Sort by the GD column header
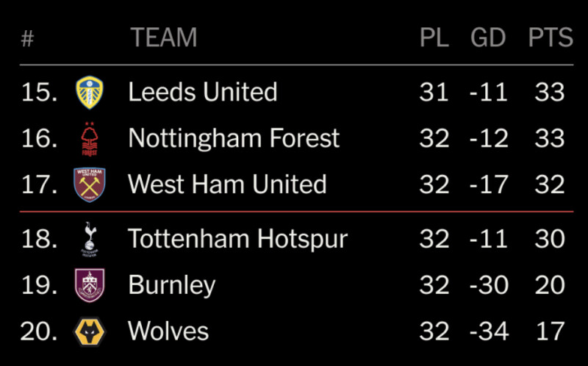Image resolution: width=588 pixels, height=366 pixels. click(x=488, y=37)
